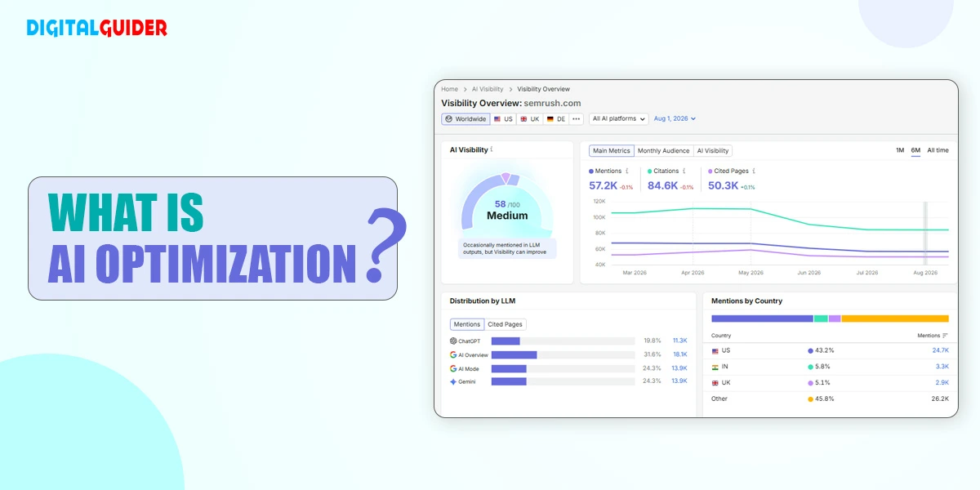Open ChatGPT 11.3K mentions link

(x=679, y=341)
